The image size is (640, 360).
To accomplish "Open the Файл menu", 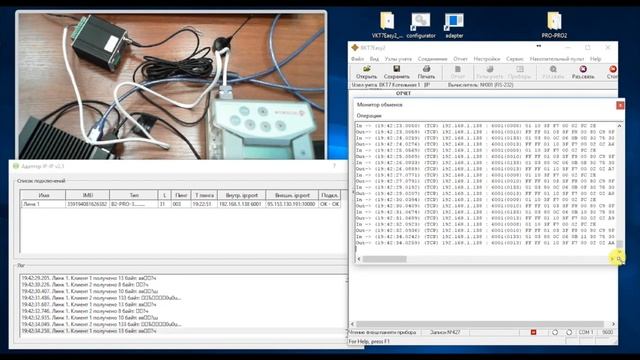I will coord(357,59).
